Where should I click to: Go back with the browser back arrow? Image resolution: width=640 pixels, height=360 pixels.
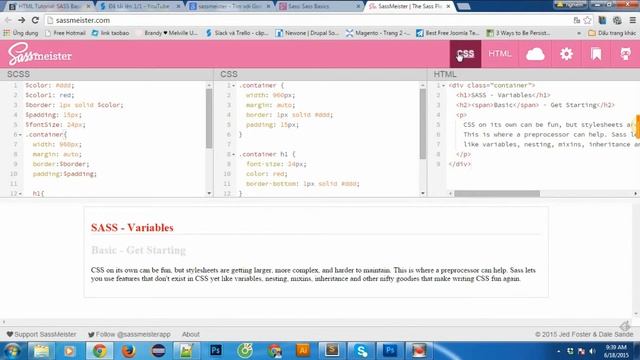tap(8, 20)
